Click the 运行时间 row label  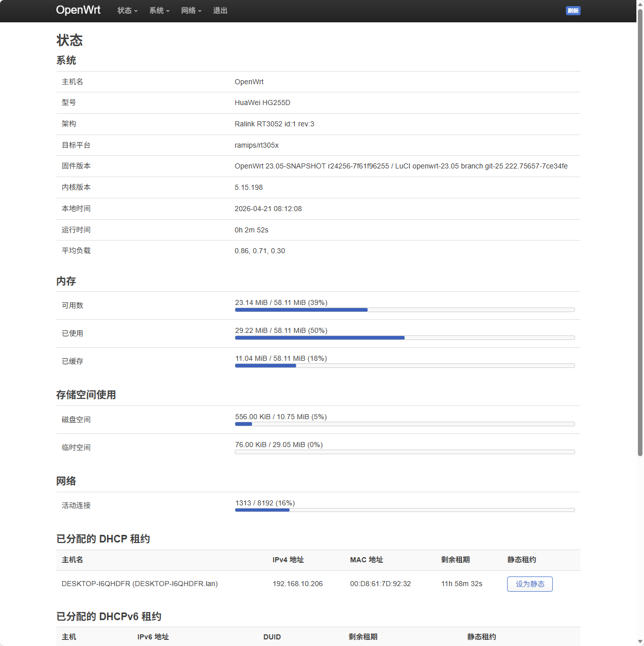click(76, 230)
